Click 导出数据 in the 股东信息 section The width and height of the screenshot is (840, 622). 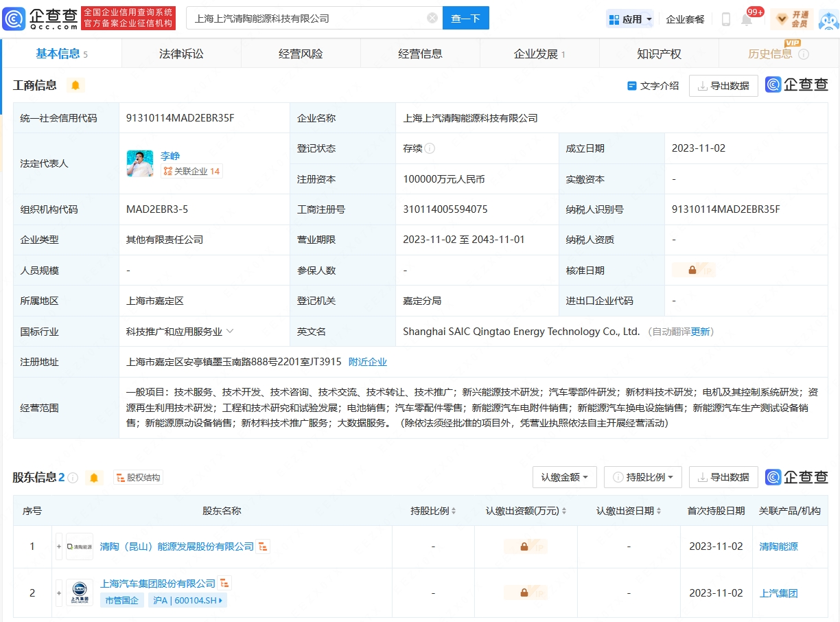(723, 477)
